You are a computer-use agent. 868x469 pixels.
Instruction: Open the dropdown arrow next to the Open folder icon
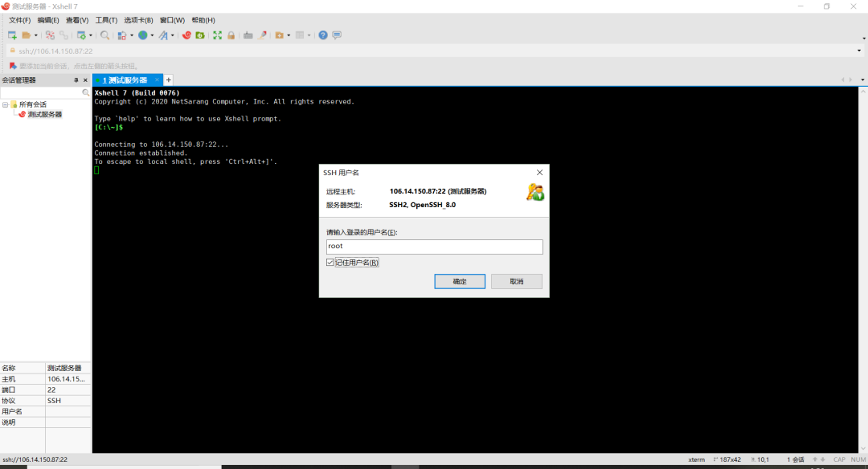coord(36,35)
